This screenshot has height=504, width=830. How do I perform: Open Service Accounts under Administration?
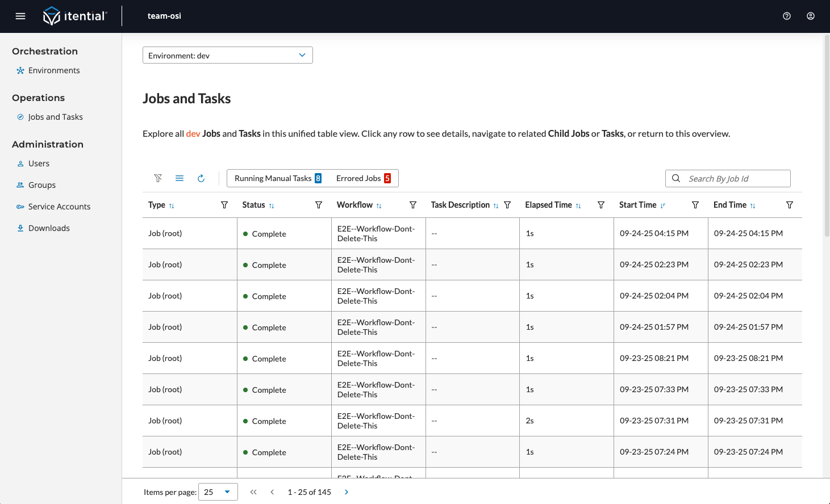pyautogui.click(x=59, y=207)
